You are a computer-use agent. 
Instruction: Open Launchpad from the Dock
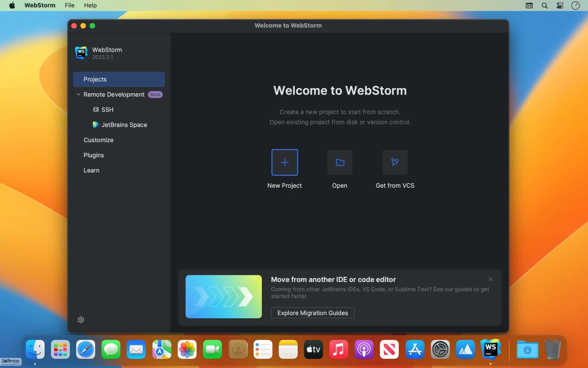(60, 349)
